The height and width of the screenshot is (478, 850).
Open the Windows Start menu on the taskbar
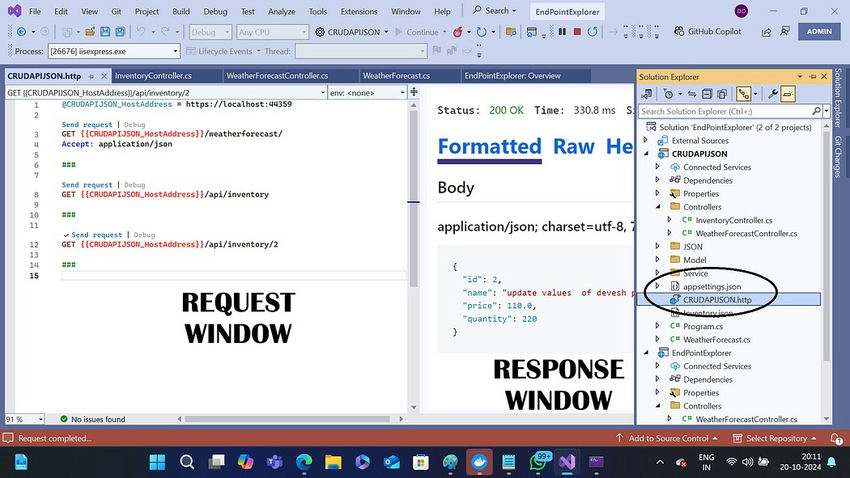click(157, 462)
